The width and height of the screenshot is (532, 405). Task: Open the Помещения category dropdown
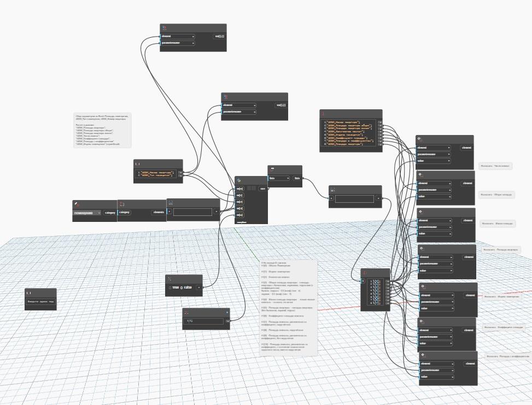point(87,212)
